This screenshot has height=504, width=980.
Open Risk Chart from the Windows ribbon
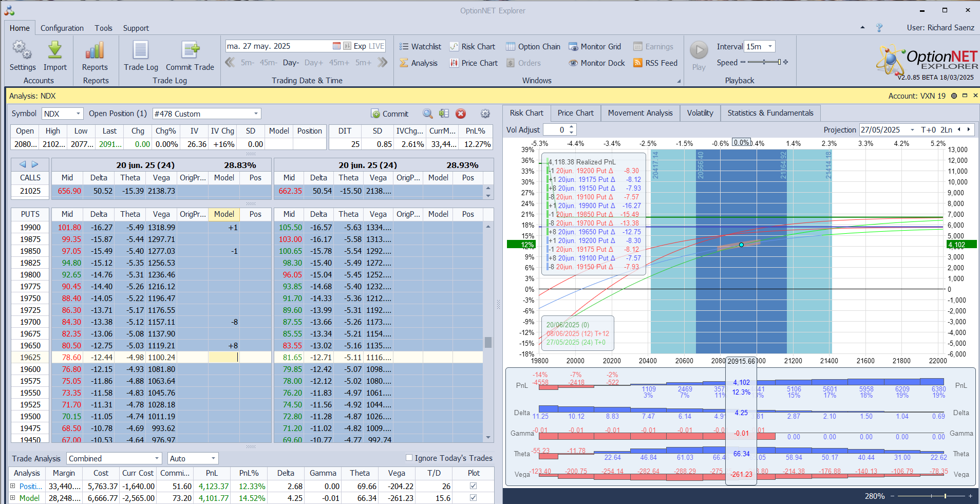[473, 46]
